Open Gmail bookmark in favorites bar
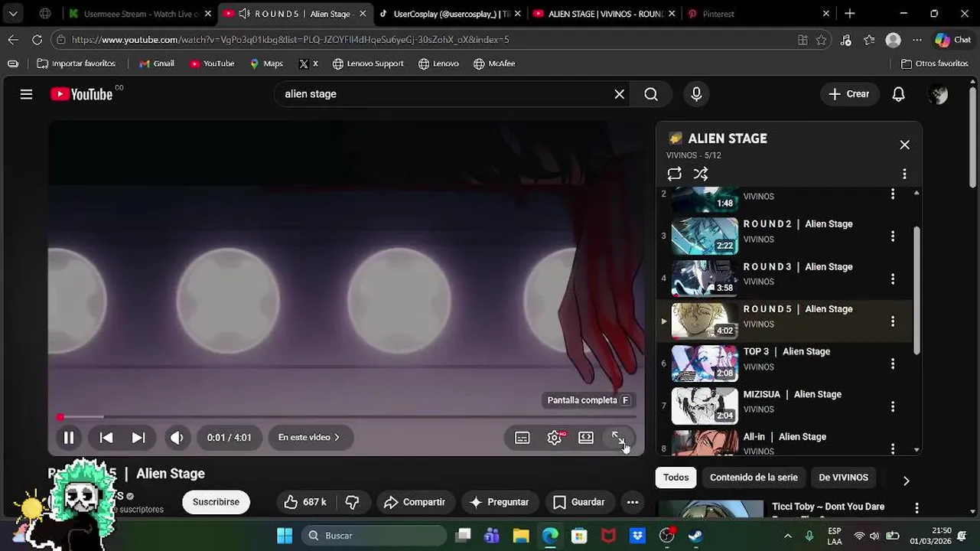Screen dimensions: 980x551 coord(157,64)
